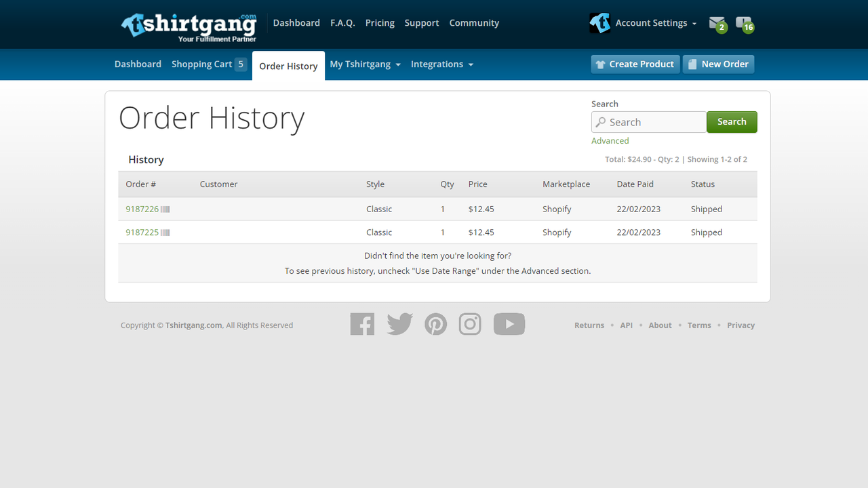868x488 pixels.
Task: Open the messages envelope icon
Action: 717,24
